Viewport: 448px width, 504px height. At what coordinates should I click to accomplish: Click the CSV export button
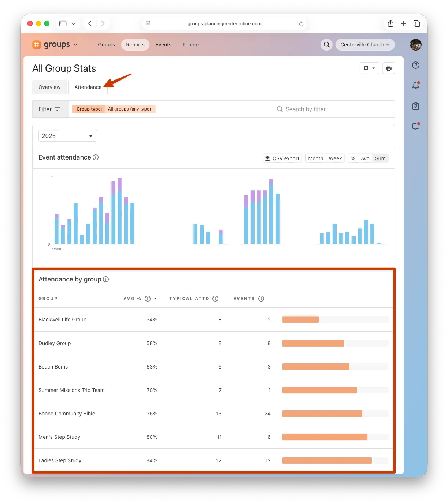[282, 158]
